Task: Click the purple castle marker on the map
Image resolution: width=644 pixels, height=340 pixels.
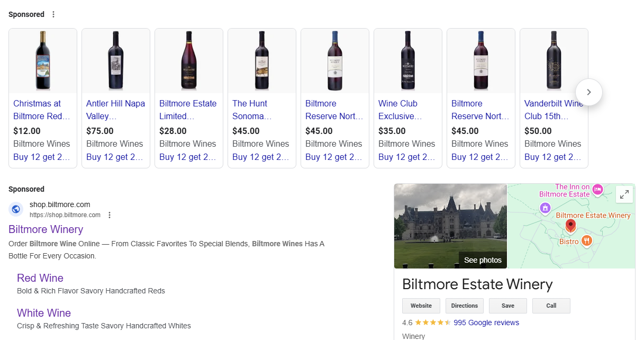Action: pyautogui.click(x=545, y=208)
